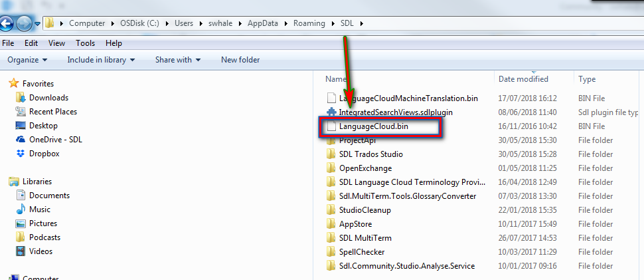Click the Sdl plugin file type cell
The height and width of the screenshot is (280, 644).
tap(608, 112)
